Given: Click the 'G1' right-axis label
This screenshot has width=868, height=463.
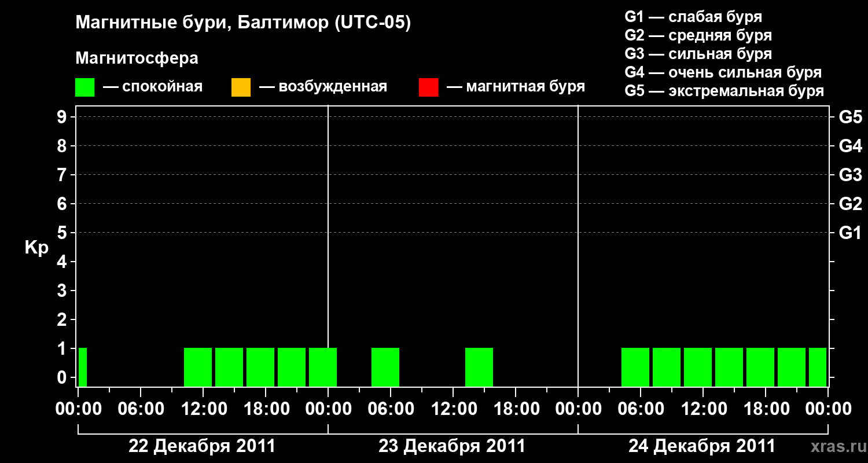Looking at the screenshot, I should pos(851,233).
